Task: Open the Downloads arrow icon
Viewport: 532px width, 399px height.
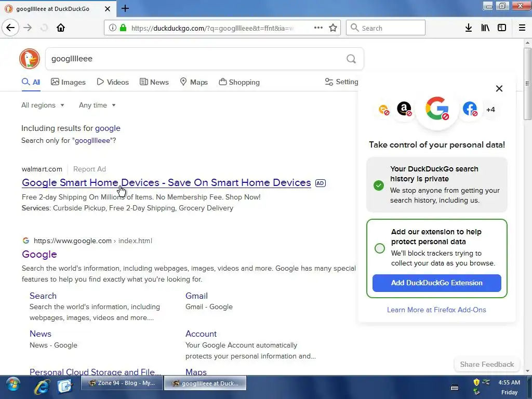Action: point(468,28)
